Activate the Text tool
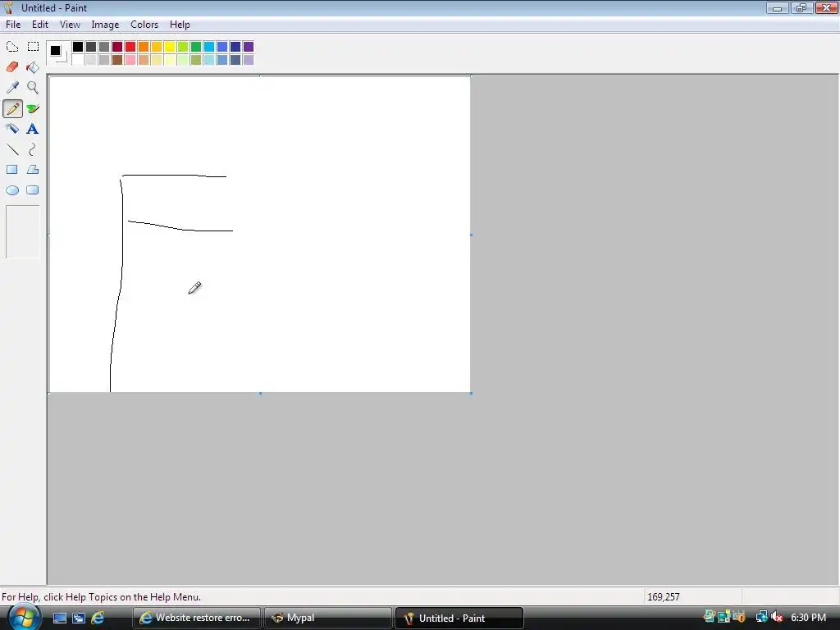The height and width of the screenshot is (630, 840). pyautogui.click(x=33, y=129)
